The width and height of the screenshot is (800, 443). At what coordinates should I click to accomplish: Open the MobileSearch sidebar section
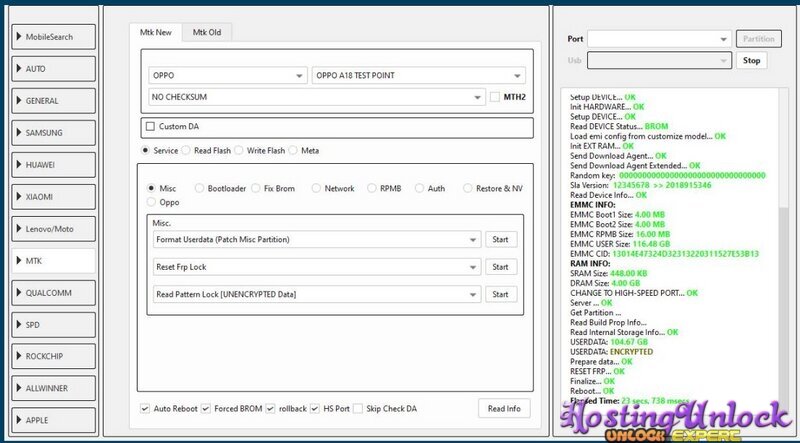[x=54, y=38]
